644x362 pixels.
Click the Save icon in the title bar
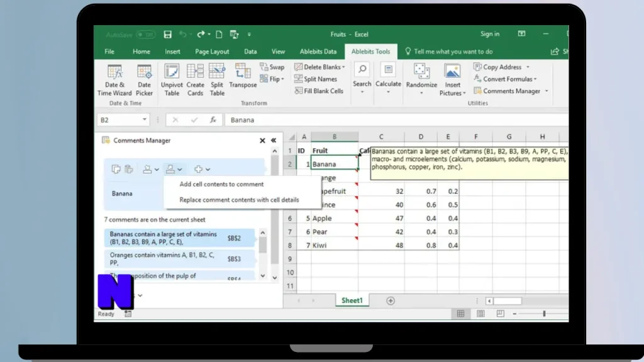167,35
